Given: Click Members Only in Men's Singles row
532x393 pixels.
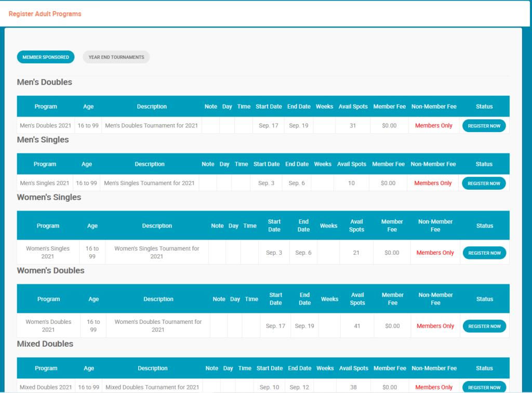Looking at the screenshot, I should click(x=433, y=184).
